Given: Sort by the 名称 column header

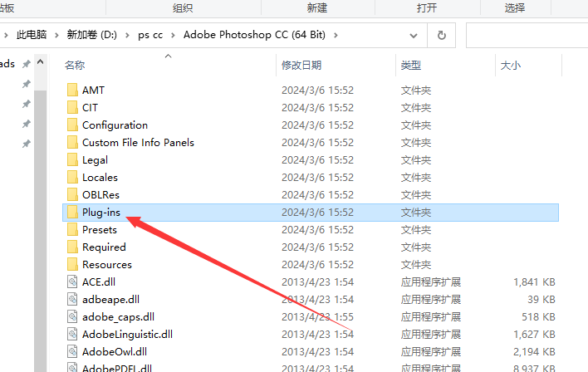Looking at the screenshot, I should click(75, 66).
